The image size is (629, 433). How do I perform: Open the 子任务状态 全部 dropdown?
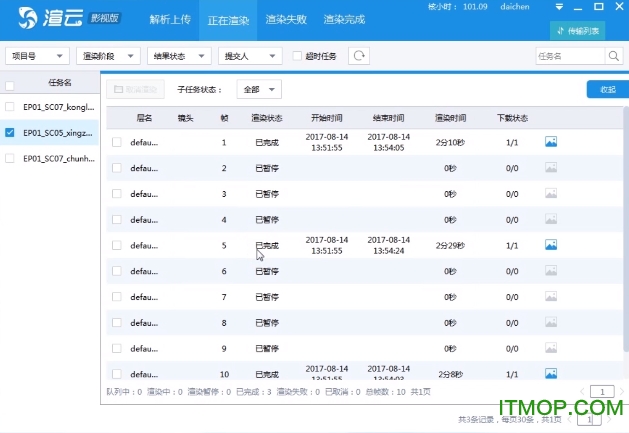(259, 89)
